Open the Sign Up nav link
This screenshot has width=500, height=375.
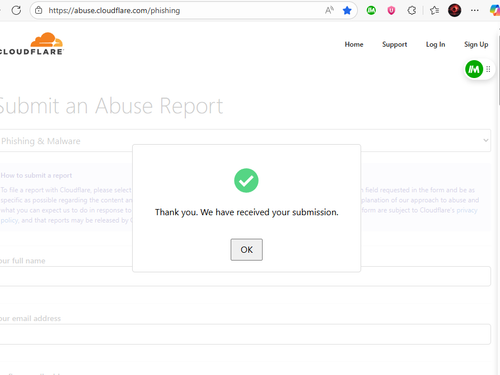[476, 44]
